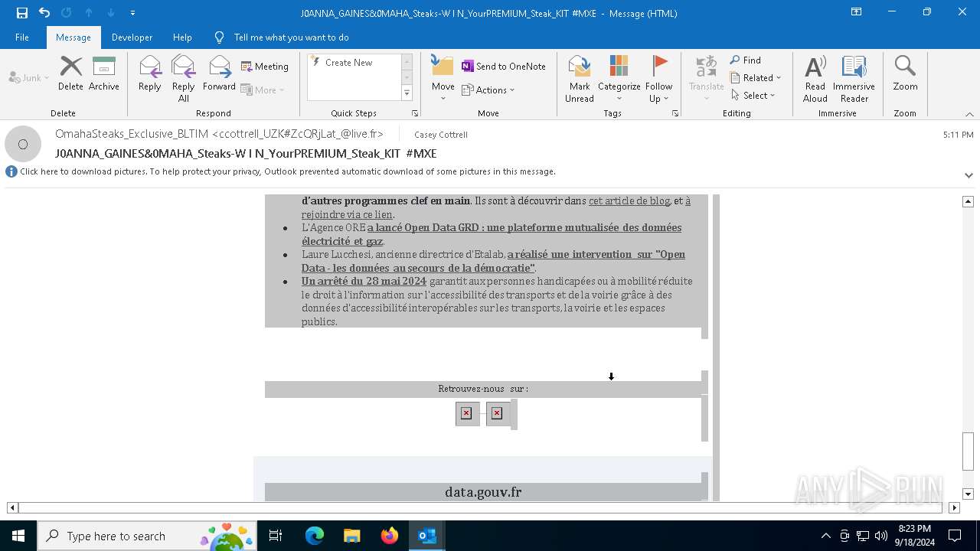Delete the message with Delete icon
980x551 pixels.
click(x=70, y=73)
